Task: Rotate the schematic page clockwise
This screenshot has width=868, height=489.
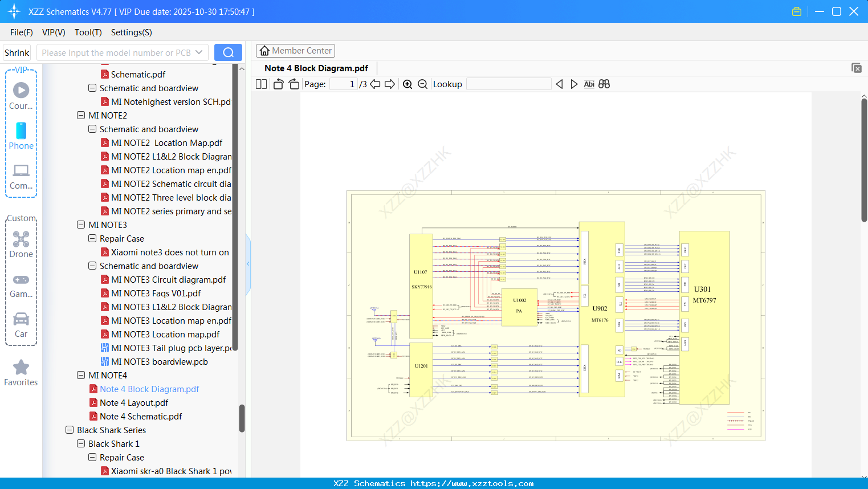Action: click(293, 83)
